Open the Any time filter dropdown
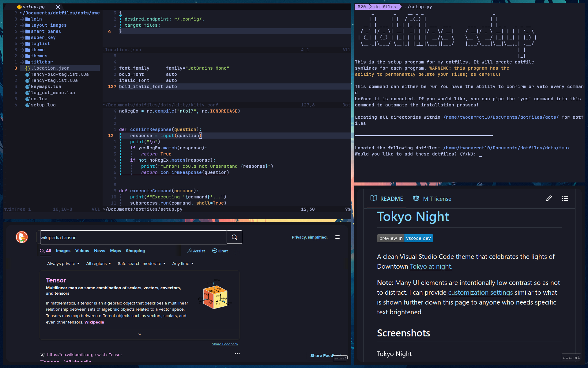Image resolution: width=588 pixels, height=368 pixels. (x=183, y=264)
